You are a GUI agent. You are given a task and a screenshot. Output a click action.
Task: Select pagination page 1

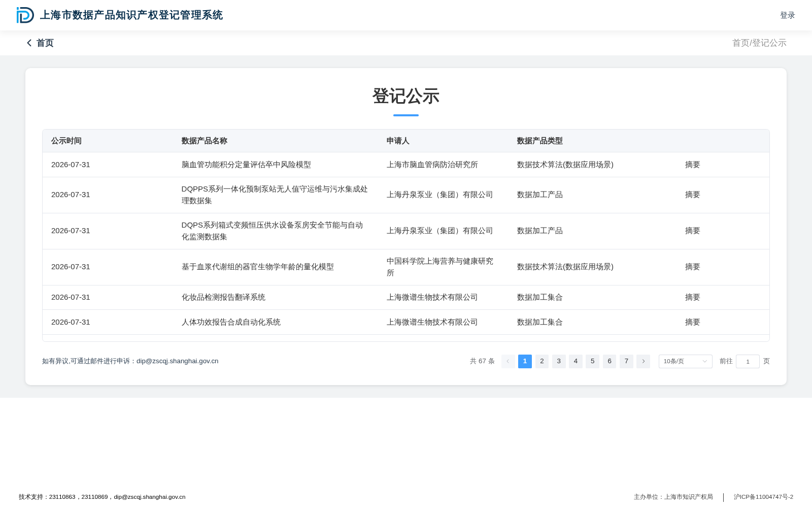tap(525, 361)
